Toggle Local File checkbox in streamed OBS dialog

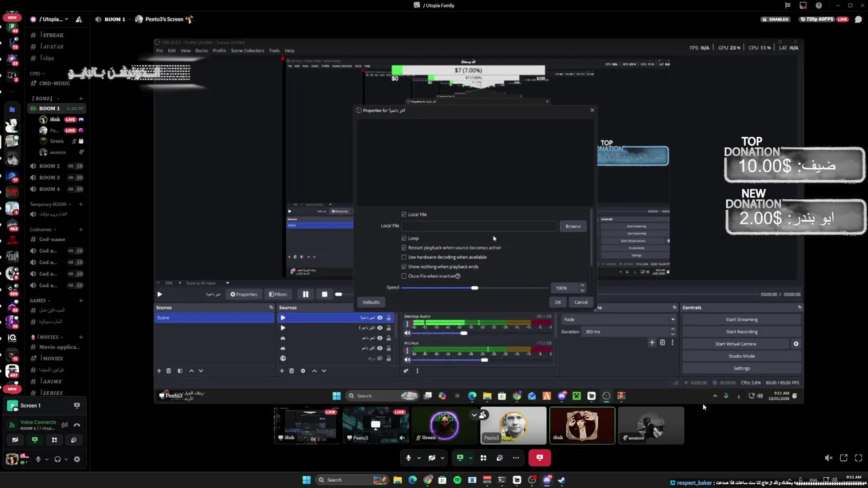pos(404,214)
